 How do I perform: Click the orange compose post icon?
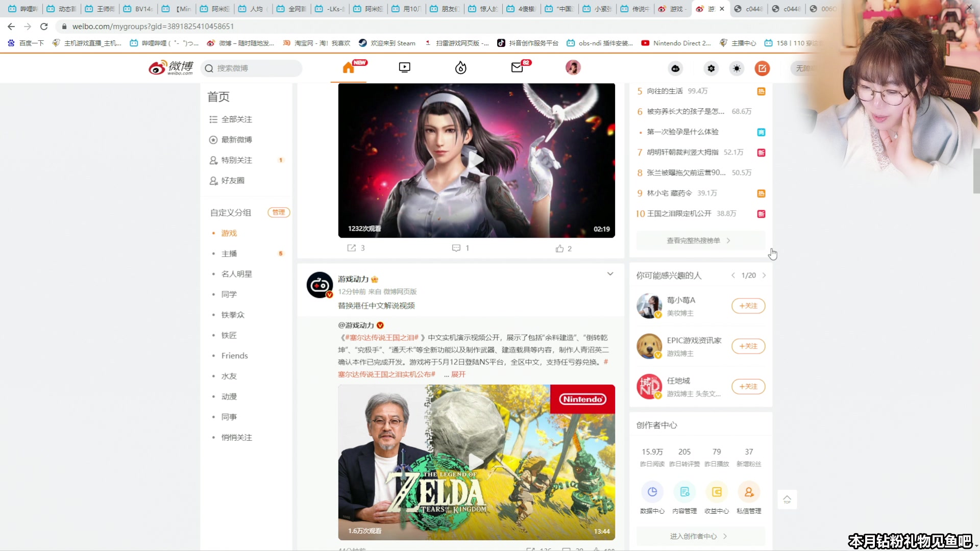click(x=762, y=68)
